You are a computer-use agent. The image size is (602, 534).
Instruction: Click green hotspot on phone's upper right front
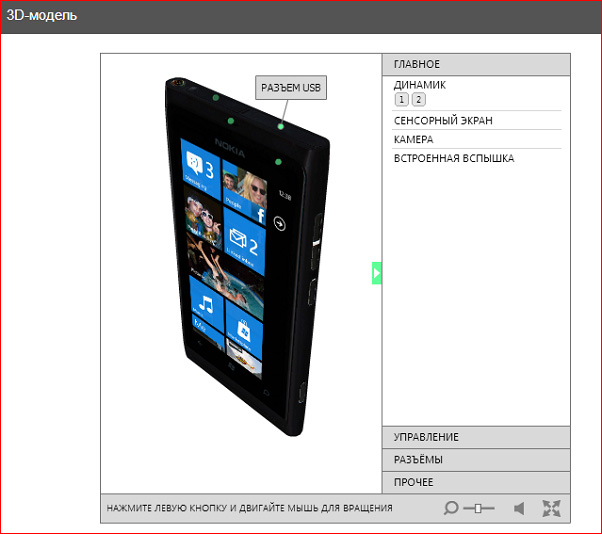pyautogui.click(x=278, y=162)
